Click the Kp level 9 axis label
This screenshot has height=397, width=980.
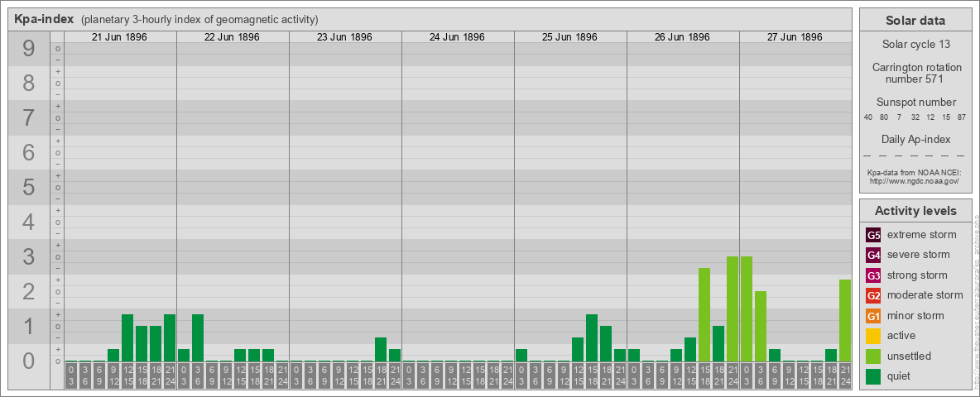[x=28, y=49]
